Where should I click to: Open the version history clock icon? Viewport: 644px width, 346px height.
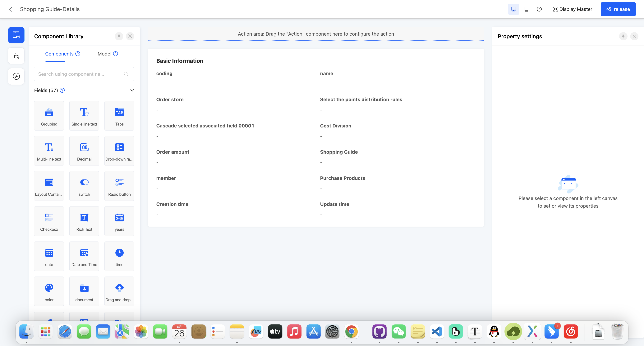pyautogui.click(x=539, y=9)
